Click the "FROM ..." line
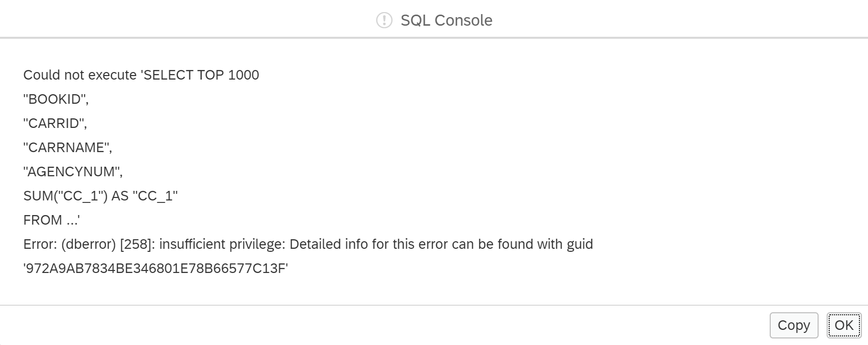The width and height of the screenshot is (868, 345). point(51,220)
